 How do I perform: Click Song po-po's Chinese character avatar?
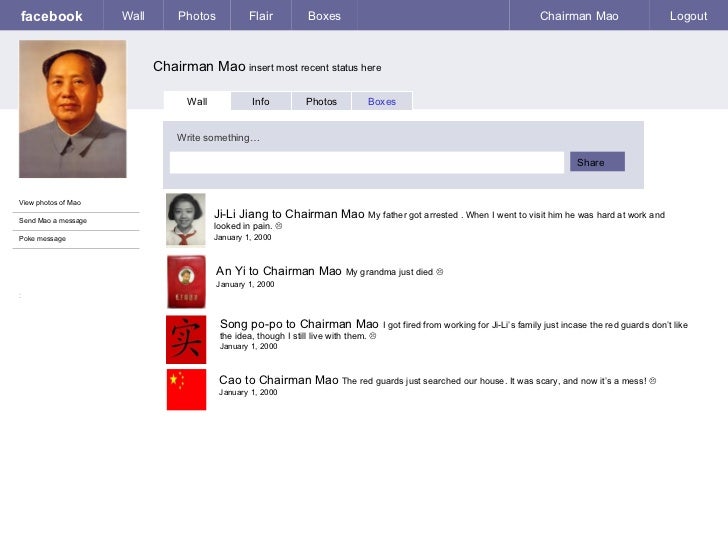coord(186,339)
